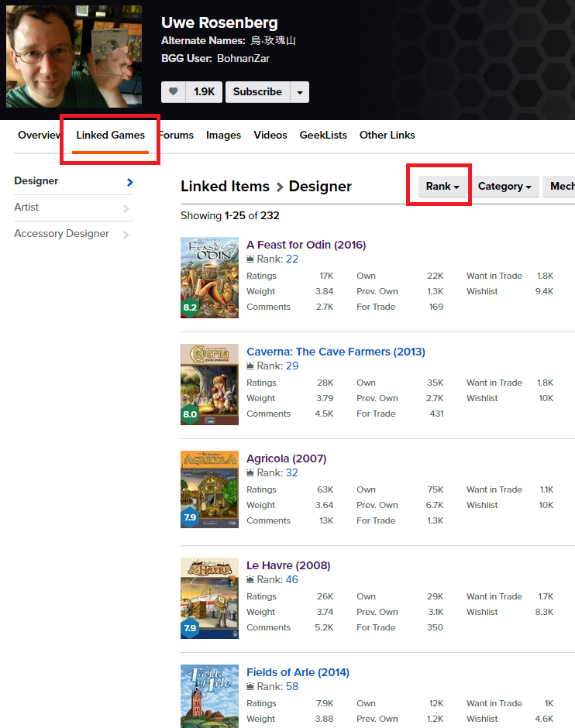The height and width of the screenshot is (728, 575).
Task: Click rank number 58
Action: 292,686
